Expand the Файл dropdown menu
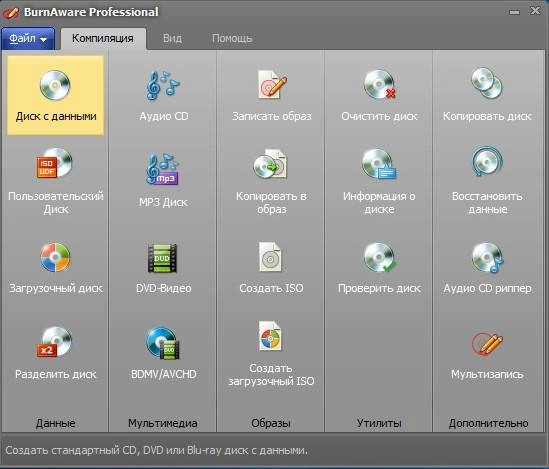The height and width of the screenshot is (469, 549). (x=28, y=38)
